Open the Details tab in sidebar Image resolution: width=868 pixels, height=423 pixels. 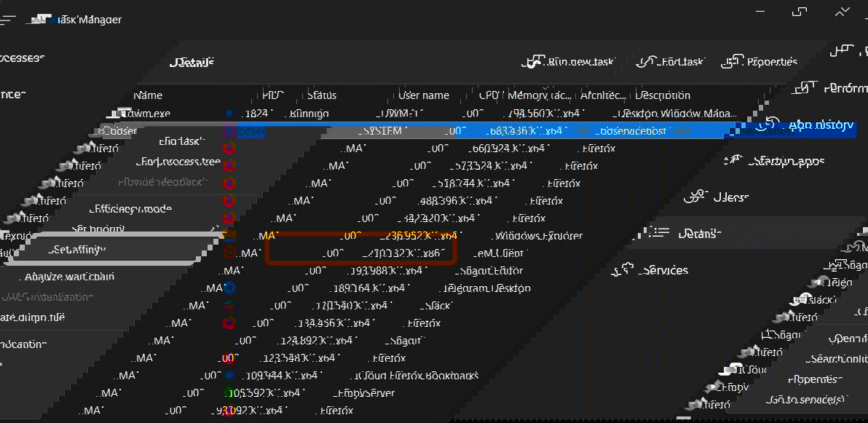(x=700, y=233)
